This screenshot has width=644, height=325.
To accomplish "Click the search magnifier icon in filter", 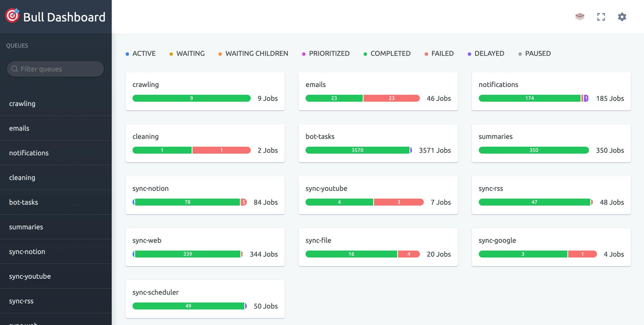I will coord(14,69).
